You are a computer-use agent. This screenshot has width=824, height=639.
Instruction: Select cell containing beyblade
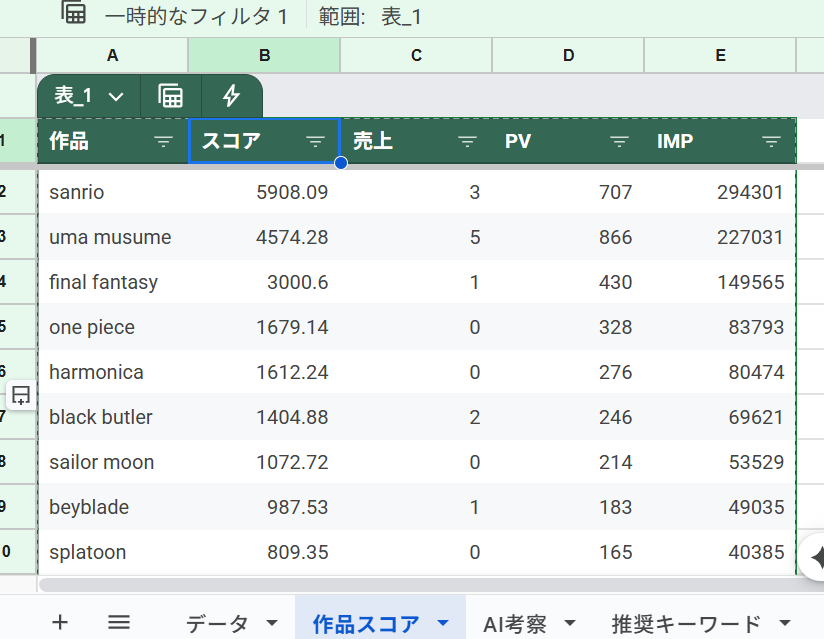(x=112, y=507)
